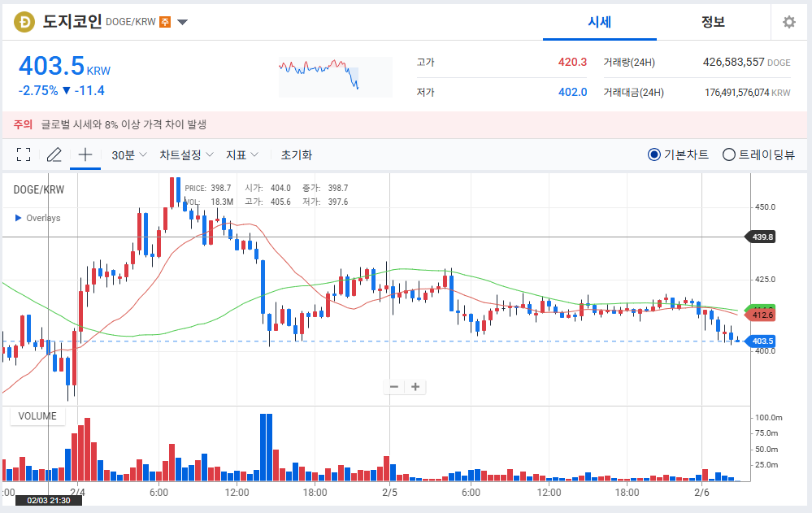Click the 초기화 reset button

click(297, 154)
